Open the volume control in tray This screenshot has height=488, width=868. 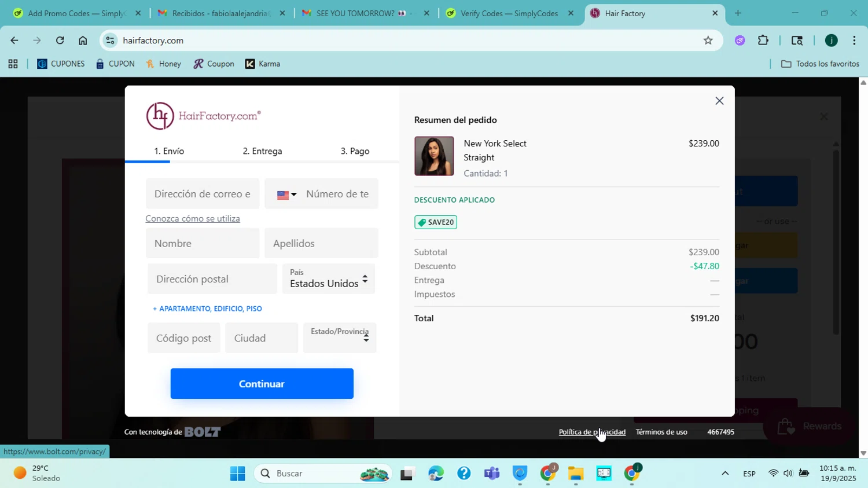pyautogui.click(x=788, y=474)
